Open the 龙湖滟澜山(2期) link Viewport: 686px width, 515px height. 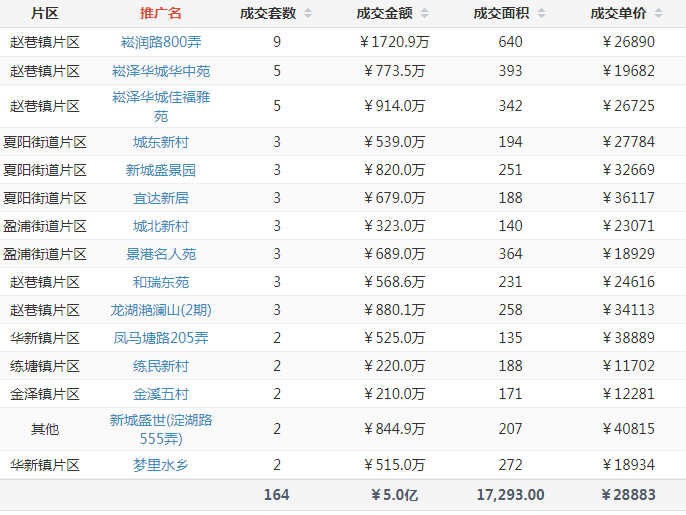click(161, 310)
